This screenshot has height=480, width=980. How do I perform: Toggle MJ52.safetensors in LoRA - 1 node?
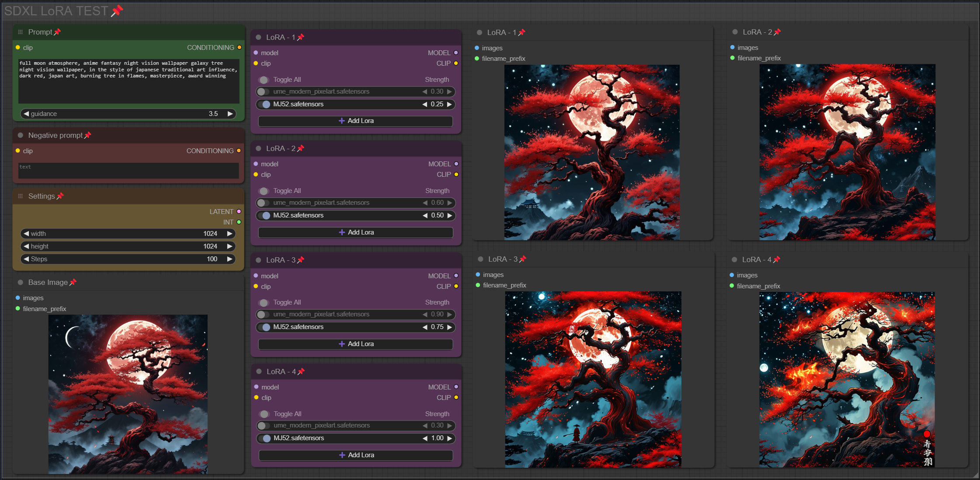coord(264,104)
